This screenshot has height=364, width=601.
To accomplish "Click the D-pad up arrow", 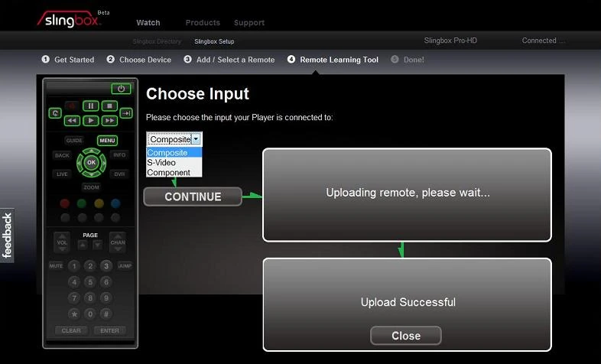I will click(x=91, y=151).
